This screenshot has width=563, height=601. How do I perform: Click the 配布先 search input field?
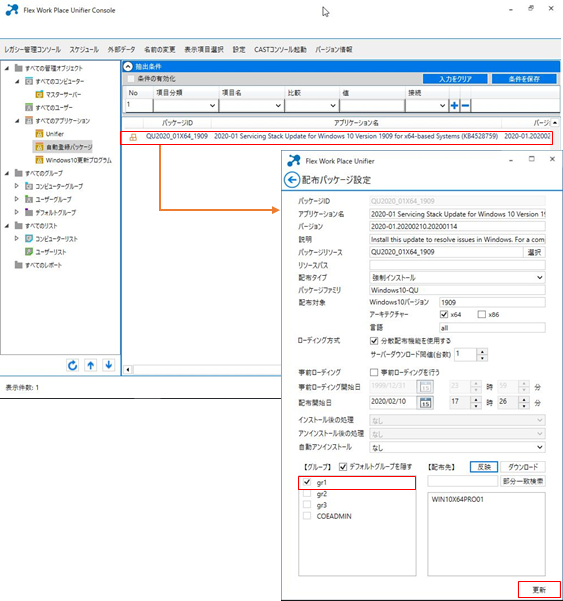point(463,481)
